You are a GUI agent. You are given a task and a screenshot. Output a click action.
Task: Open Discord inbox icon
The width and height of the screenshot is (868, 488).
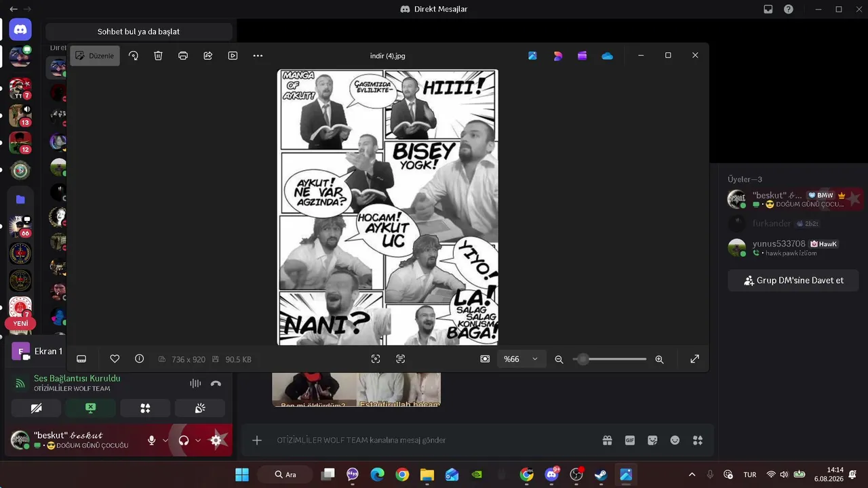pos(768,9)
